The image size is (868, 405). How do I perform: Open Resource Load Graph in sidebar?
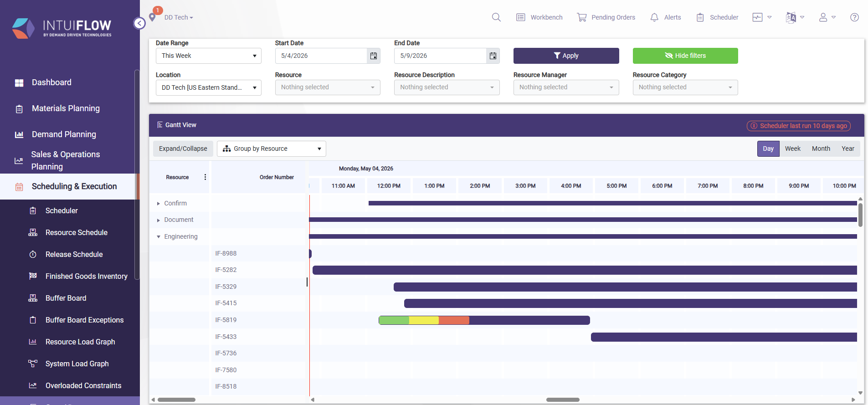coord(80,342)
